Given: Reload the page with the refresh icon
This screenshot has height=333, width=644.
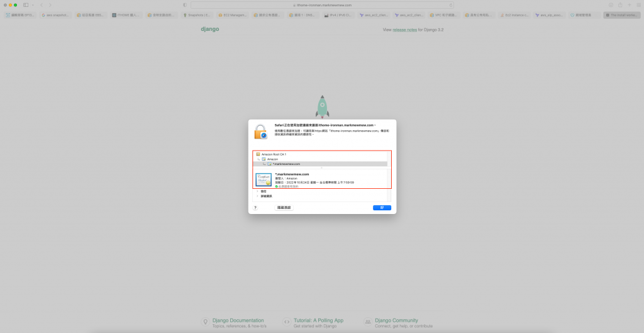Looking at the screenshot, I should click(x=450, y=5).
